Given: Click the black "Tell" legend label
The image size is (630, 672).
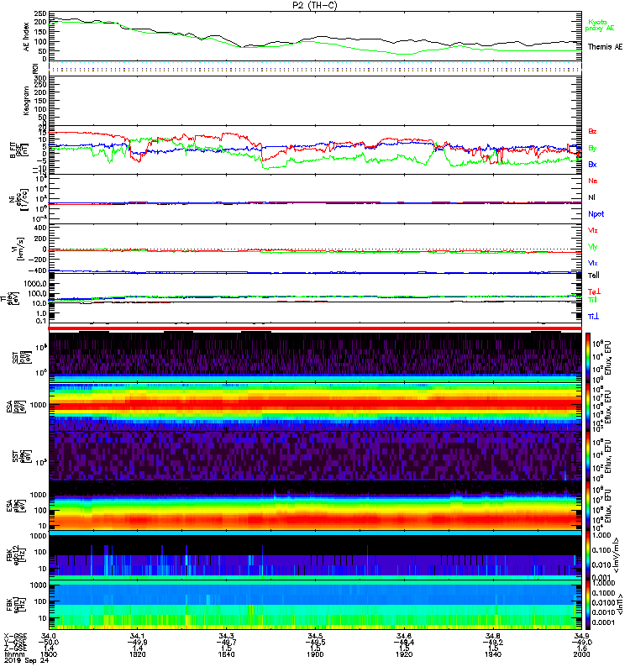Looking at the screenshot, I should coord(594,276).
